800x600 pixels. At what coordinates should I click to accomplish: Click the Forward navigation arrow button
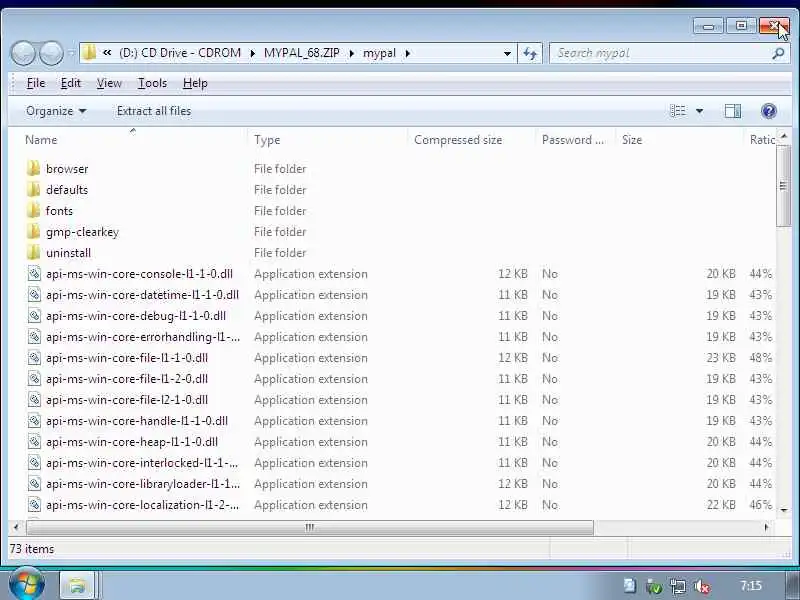(x=51, y=53)
